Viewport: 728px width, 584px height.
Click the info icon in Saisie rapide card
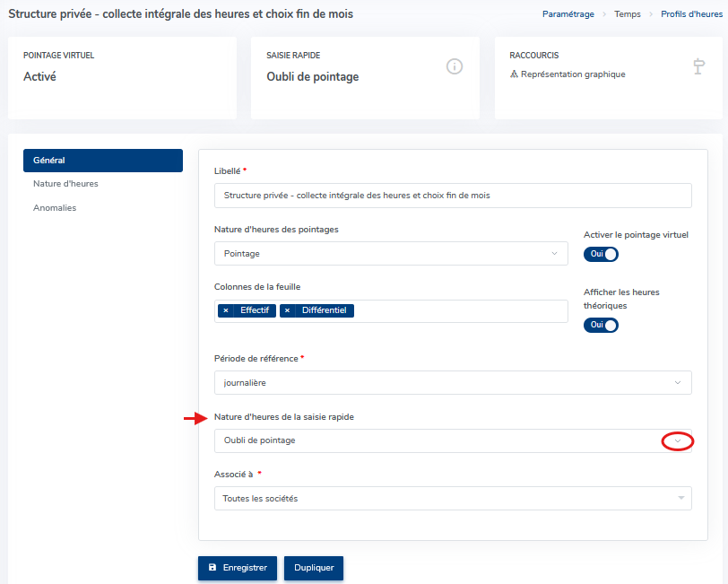click(454, 66)
